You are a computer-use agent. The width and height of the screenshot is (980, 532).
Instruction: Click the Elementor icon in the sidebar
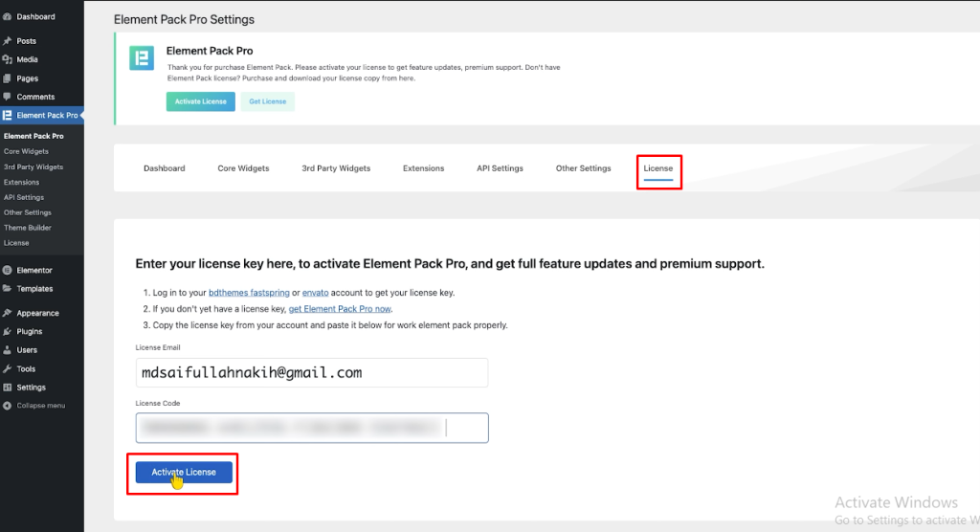click(x=8, y=271)
